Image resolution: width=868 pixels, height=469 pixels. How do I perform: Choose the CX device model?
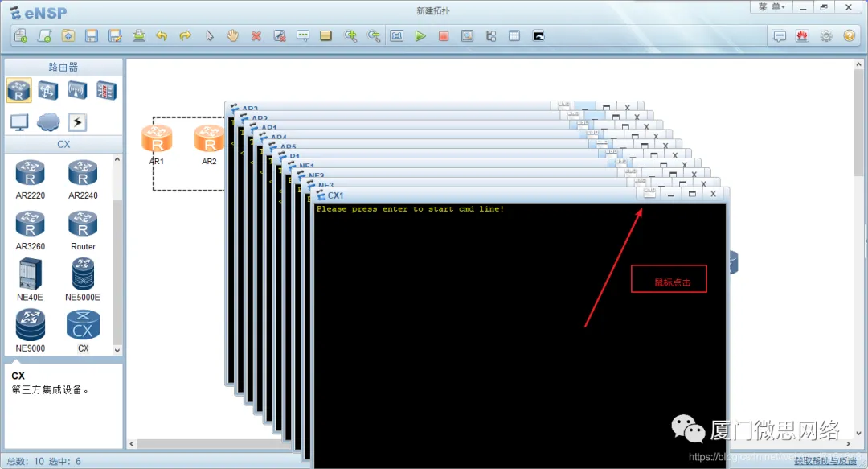[x=83, y=331]
